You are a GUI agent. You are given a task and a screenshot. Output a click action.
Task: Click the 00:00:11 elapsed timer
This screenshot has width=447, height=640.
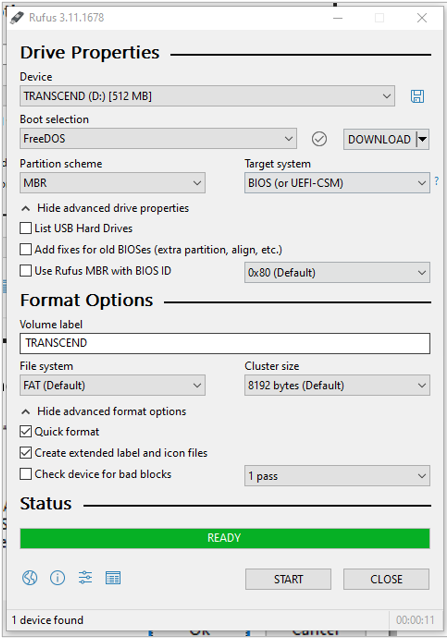click(415, 620)
